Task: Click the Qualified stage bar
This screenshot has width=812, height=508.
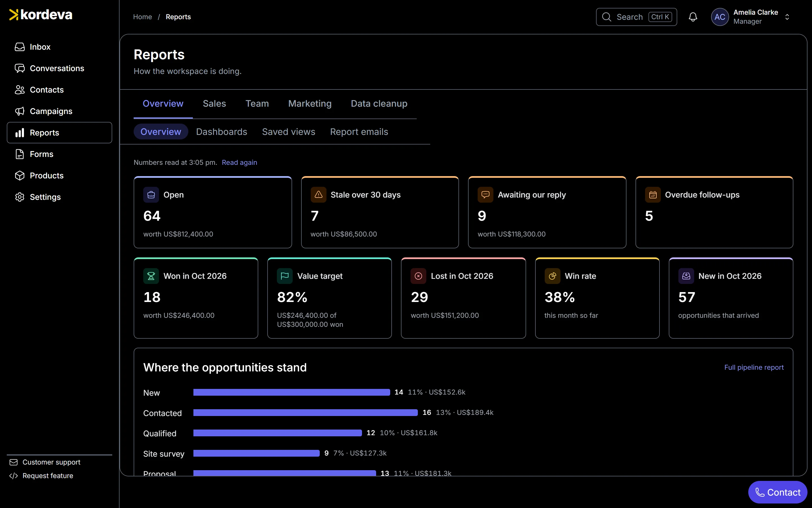Action: click(277, 433)
